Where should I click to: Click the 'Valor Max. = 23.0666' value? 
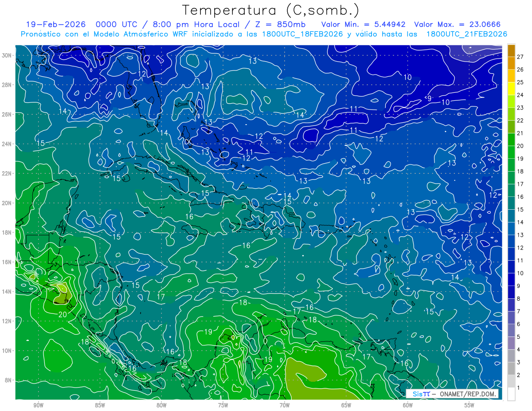(x=458, y=24)
